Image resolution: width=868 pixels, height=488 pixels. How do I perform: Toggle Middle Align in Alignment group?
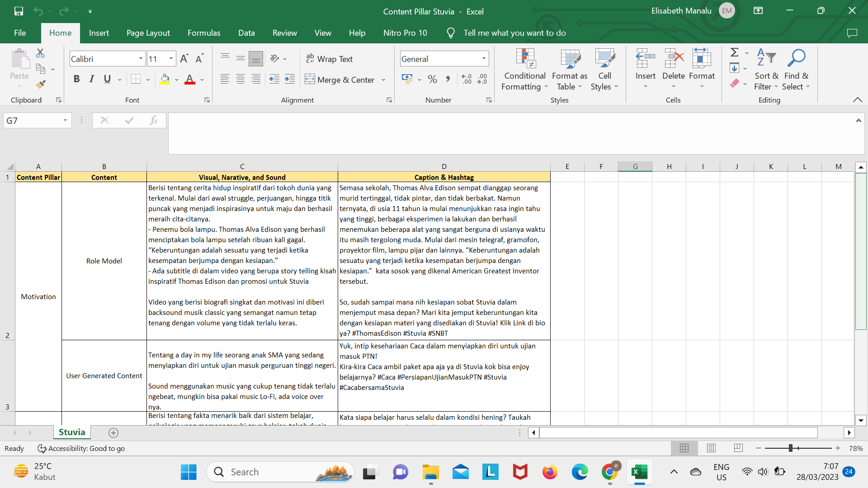tap(240, 58)
